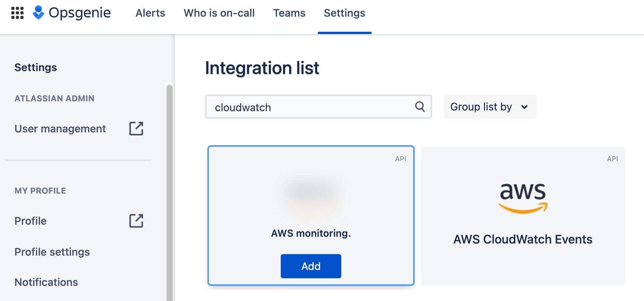Go to Who is on-call
The height and width of the screenshot is (301, 644).
(x=219, y=13)
